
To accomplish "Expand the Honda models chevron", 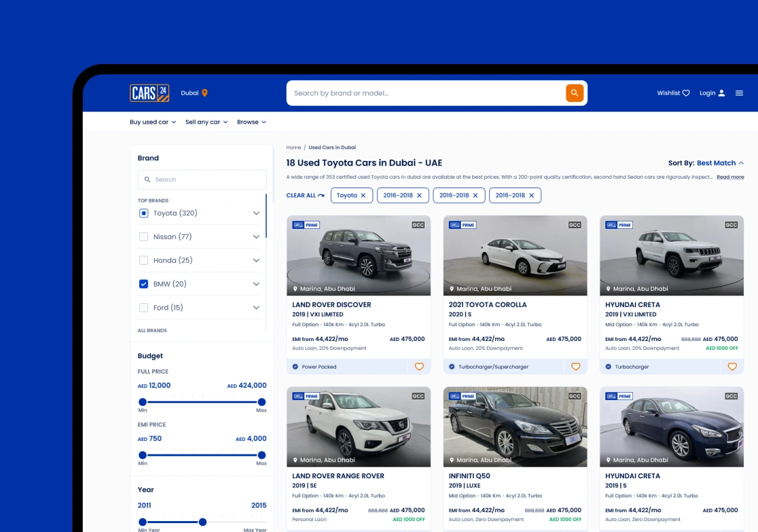I will [x=257, y=260].
